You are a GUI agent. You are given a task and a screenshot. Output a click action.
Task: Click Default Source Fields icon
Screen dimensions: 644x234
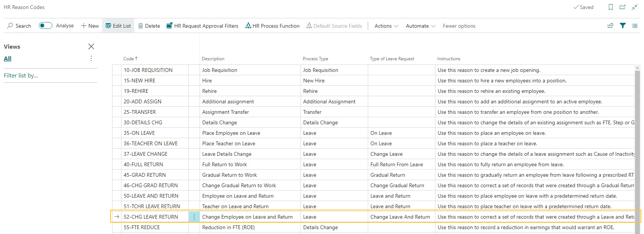pos(309,26)
